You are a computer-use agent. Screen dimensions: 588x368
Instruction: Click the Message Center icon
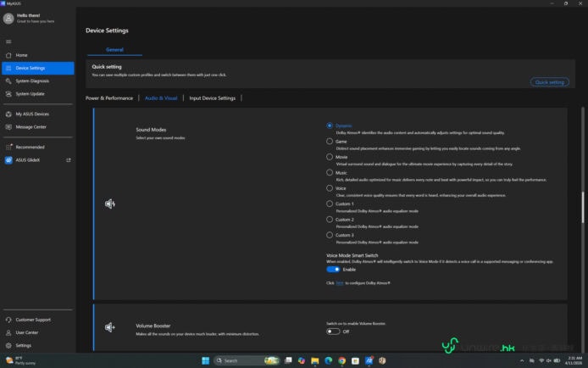(x=8, y=127)
